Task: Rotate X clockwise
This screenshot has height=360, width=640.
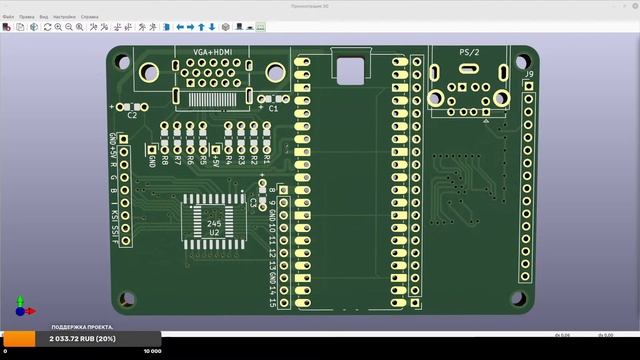Action: (x=93, y=27)
